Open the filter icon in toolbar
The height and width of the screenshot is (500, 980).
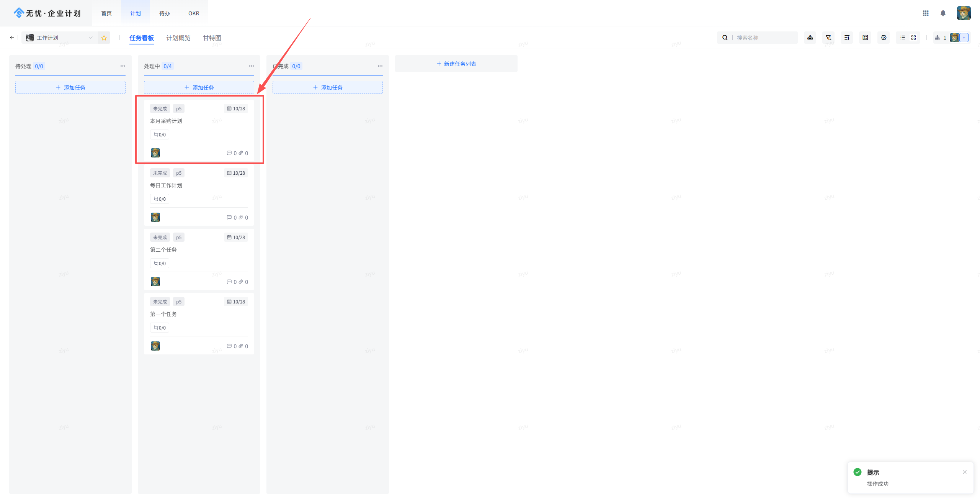tap(828, 38)
